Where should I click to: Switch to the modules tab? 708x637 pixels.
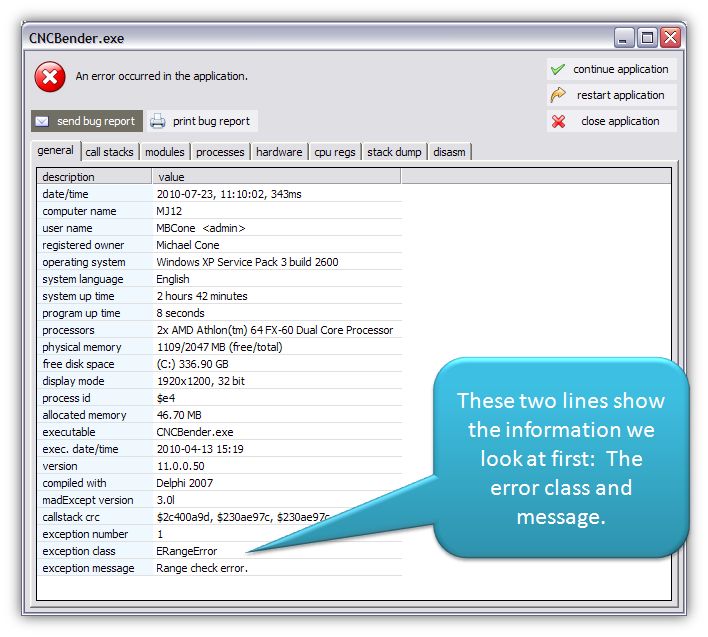click(164, 152)
